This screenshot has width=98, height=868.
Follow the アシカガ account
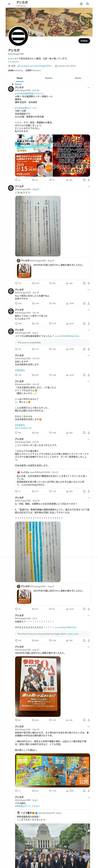(84, 41)
